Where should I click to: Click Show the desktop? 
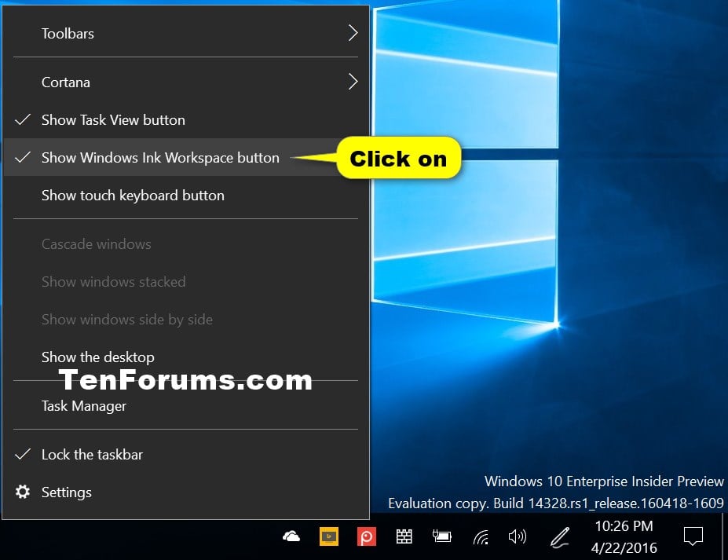(97, 357)
